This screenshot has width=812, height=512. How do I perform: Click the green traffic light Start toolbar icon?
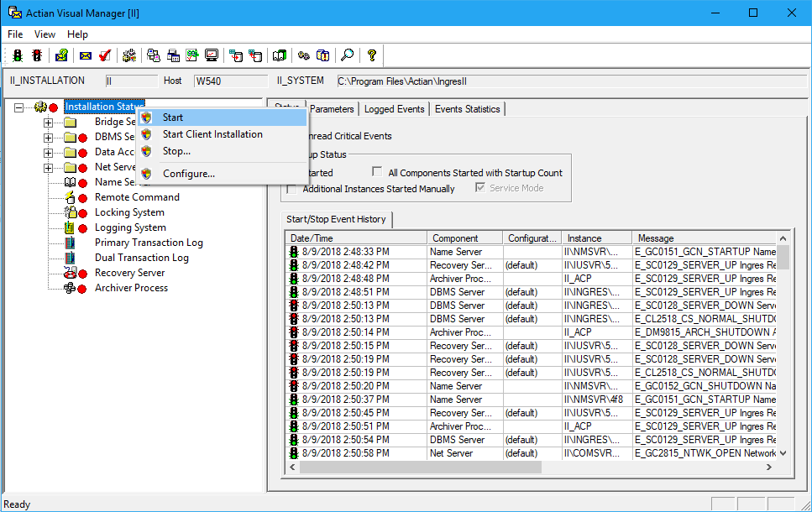pos(18,55)
